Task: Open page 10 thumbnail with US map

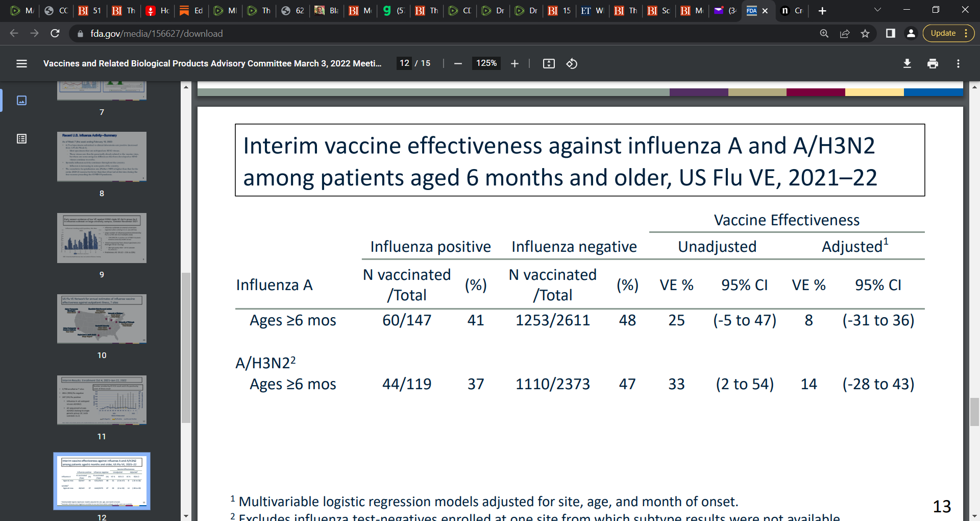Action: click(x=102, y=319)
